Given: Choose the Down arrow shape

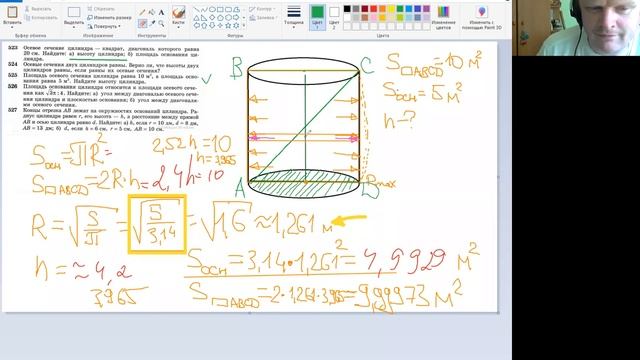Looking at the screenshot, I should (x=212, y=25).
